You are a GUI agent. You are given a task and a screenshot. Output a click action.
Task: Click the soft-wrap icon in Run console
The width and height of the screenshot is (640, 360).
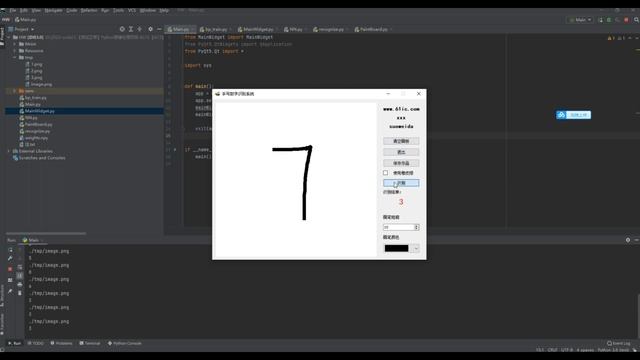[20, 267]
